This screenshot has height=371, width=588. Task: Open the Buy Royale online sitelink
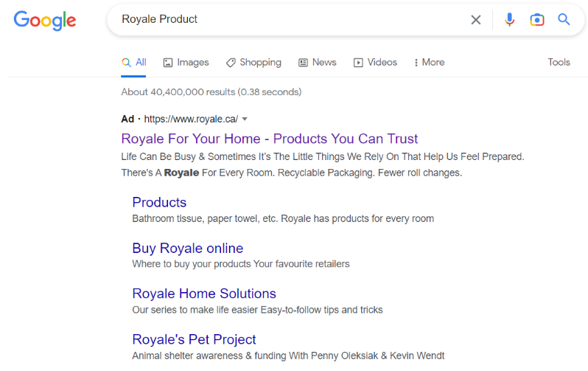pos(187,249)
